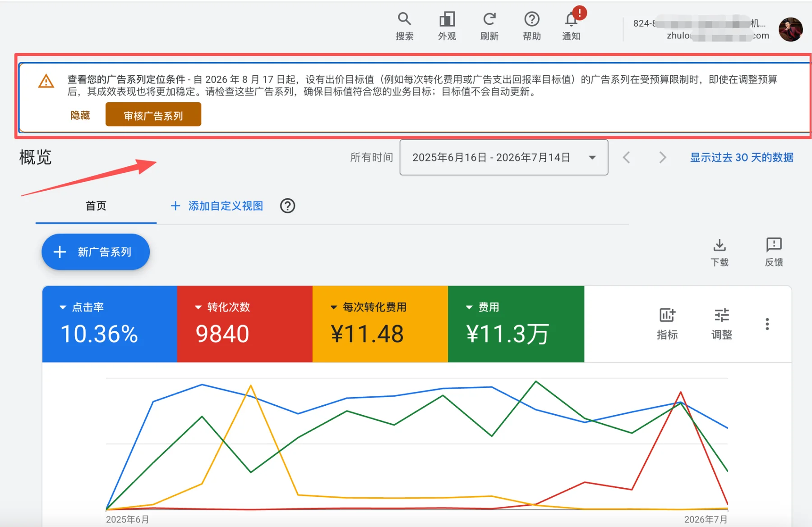Go to previous date range arrow
This screenshot has width=812, height=527.
[626, 157]
